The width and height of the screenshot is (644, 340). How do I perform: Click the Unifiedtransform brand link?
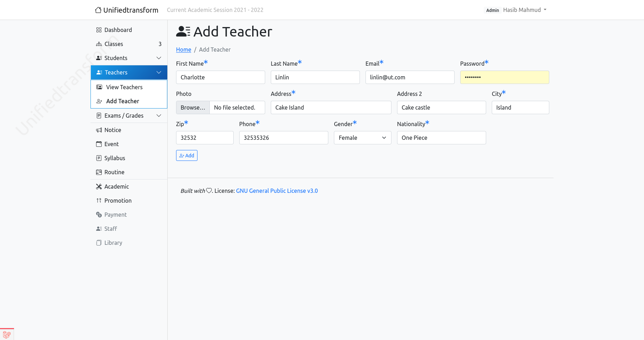[127, 10]
